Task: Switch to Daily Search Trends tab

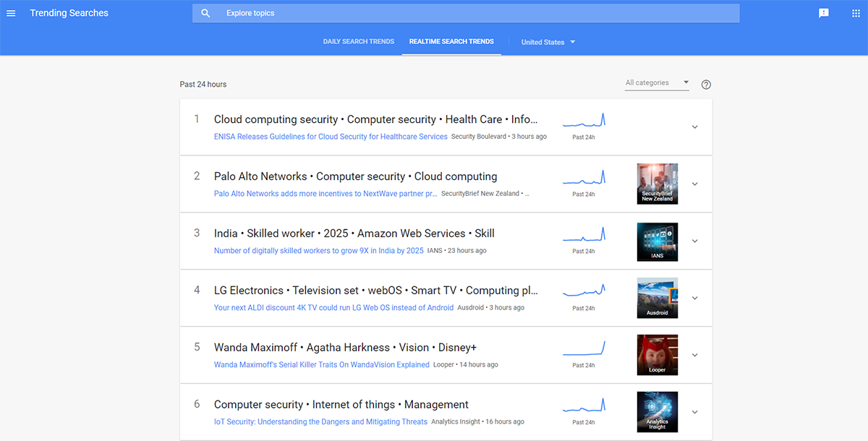Action: click(359, 42)
